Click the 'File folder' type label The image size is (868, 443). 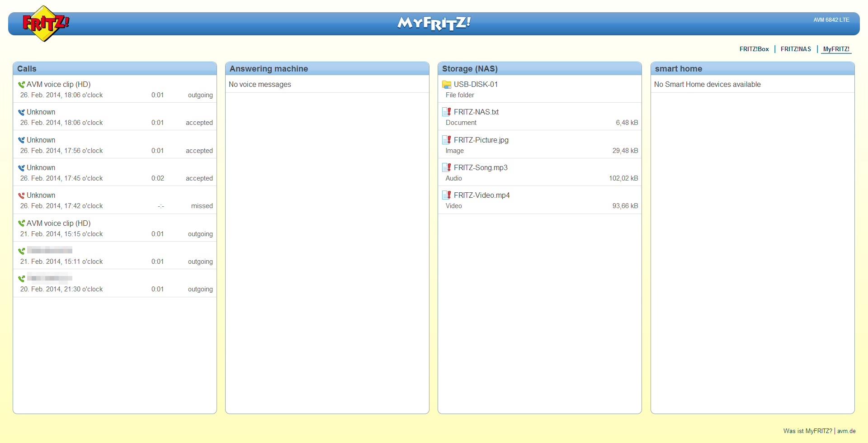click(x=460, y=95)
